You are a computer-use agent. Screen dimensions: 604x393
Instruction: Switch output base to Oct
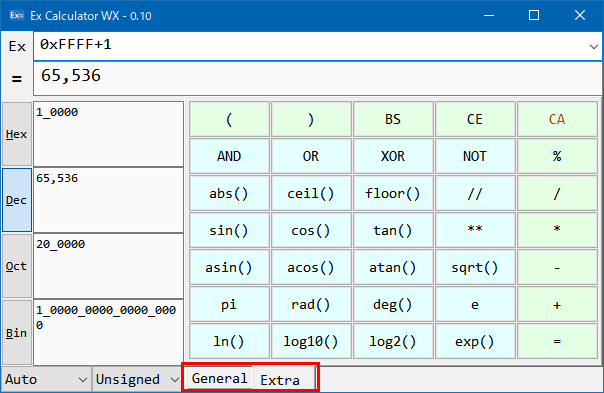(17, 266)
